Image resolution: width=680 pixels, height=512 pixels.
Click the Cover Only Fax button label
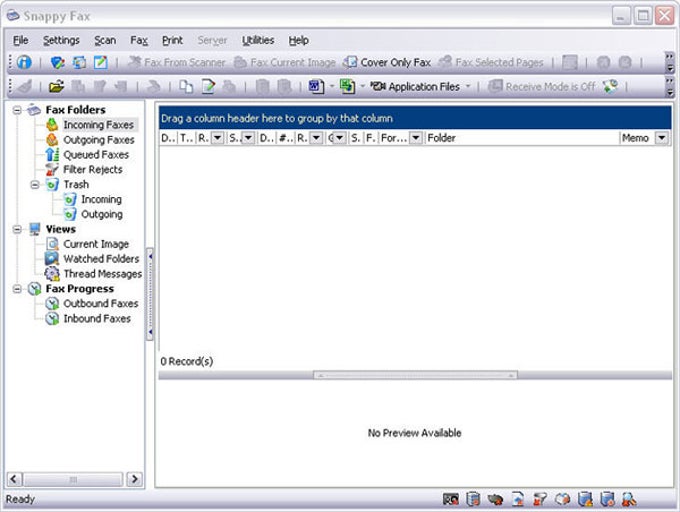tap(396, 63)
